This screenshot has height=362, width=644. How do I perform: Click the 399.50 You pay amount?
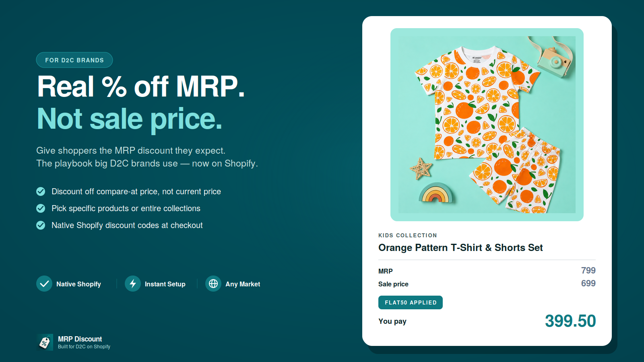(570, 321)
